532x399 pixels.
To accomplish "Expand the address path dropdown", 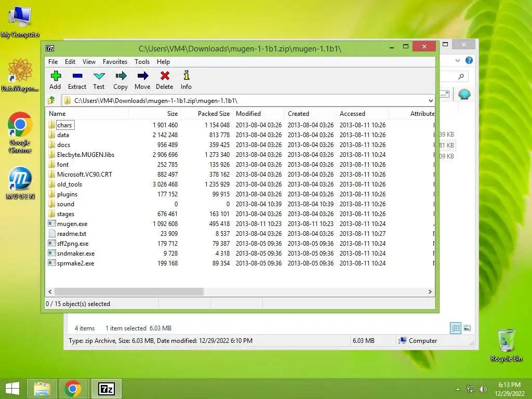I will 431,100.
